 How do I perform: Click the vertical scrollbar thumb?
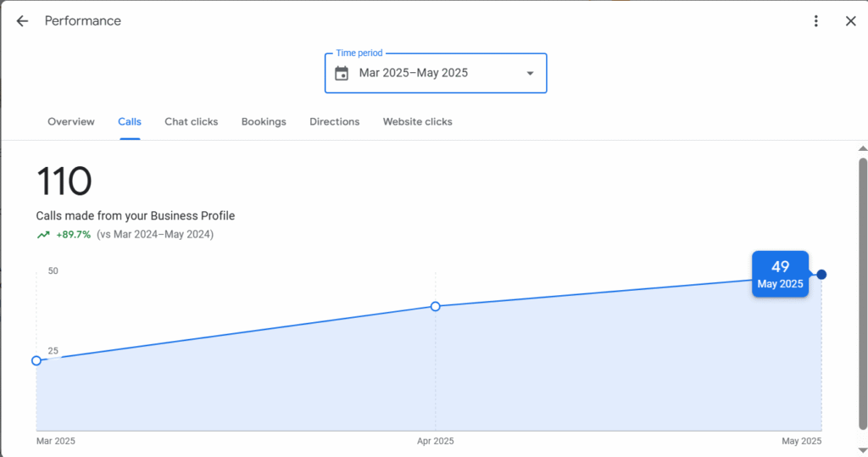click(862, 293)
